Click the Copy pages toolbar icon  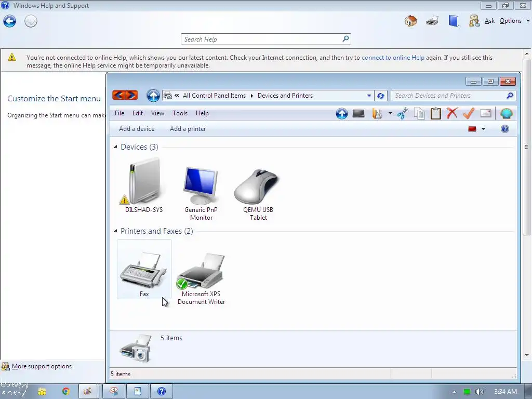pos(419,113)
